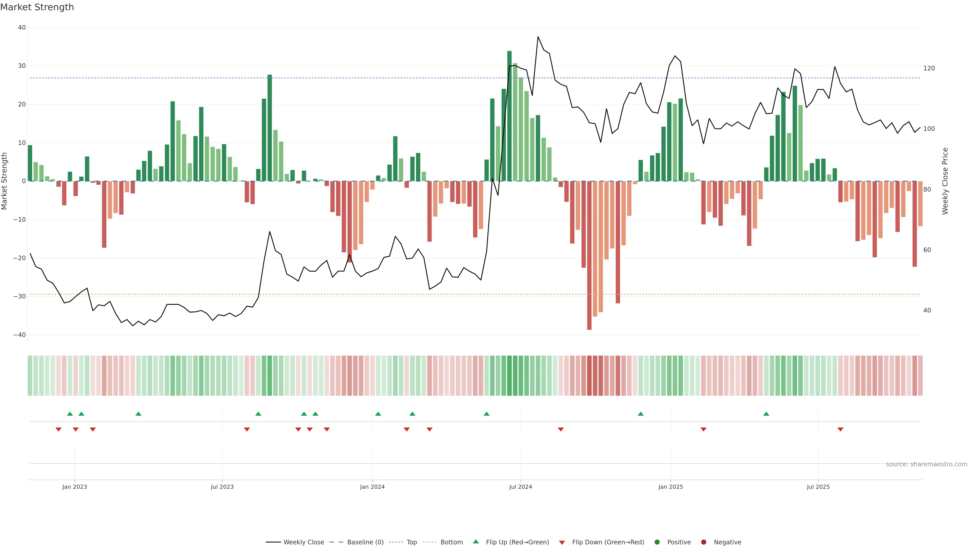Click the Jul 2024 axis label
This screenshot has height=551, width=980.
tap(520, 487)
